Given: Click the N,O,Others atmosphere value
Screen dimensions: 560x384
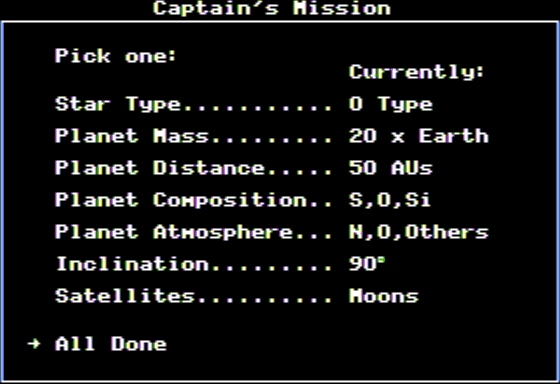Looking at the screenshot, I should pyautogui.click(x=419, y=232).
